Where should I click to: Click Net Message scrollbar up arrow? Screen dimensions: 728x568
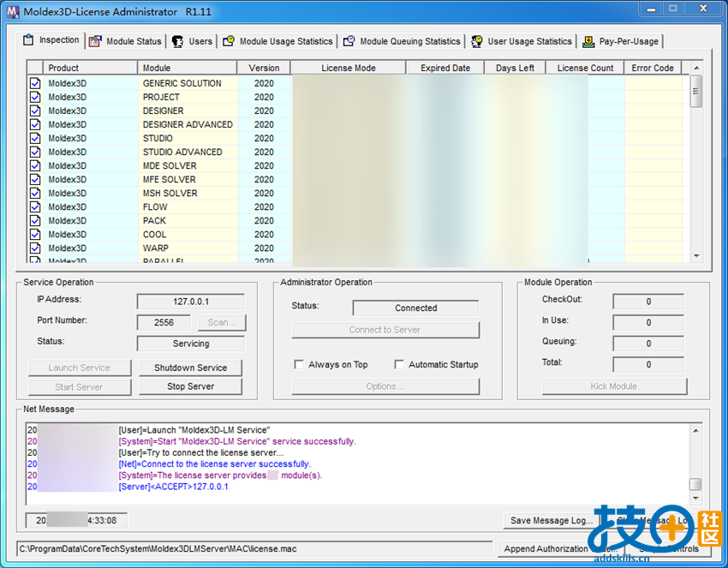click(x=695, y=431)
